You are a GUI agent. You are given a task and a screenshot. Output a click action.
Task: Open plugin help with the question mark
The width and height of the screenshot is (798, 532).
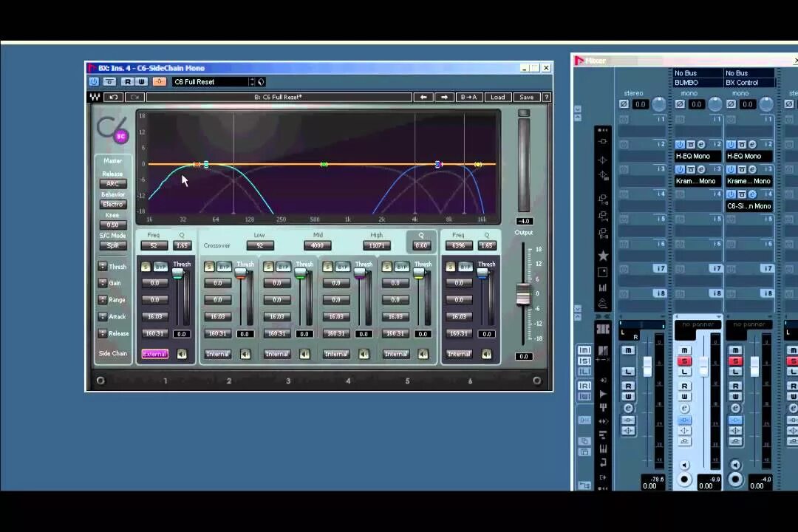pos(546,98)
